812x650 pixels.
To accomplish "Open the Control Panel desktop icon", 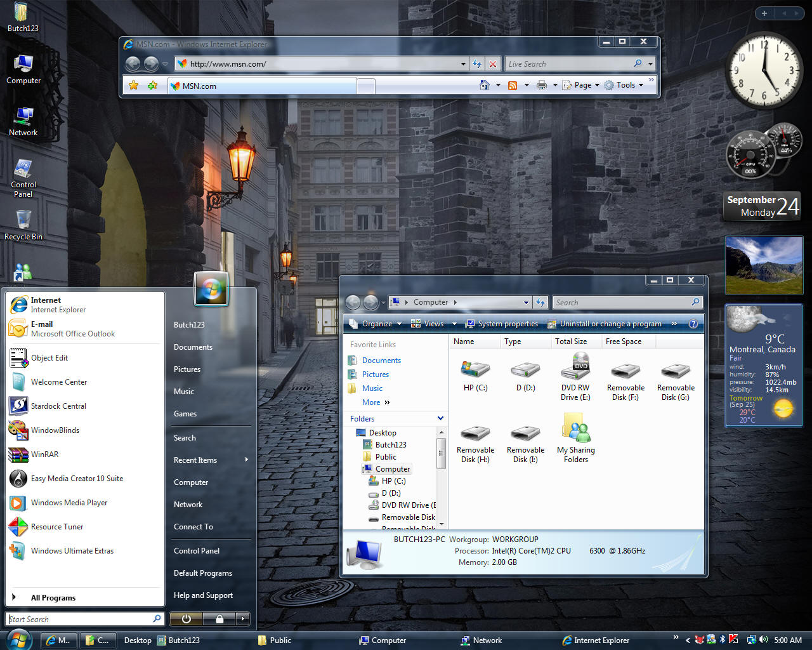I will point(23,178).
